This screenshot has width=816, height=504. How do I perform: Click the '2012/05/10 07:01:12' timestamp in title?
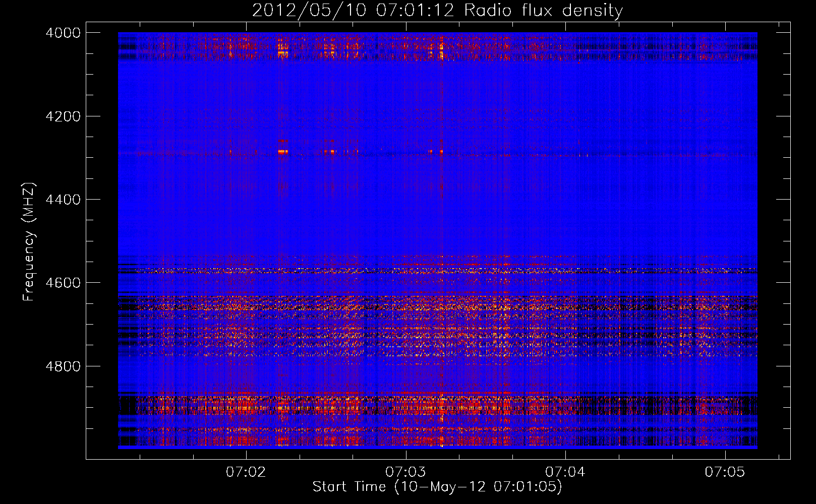(353, 10)
